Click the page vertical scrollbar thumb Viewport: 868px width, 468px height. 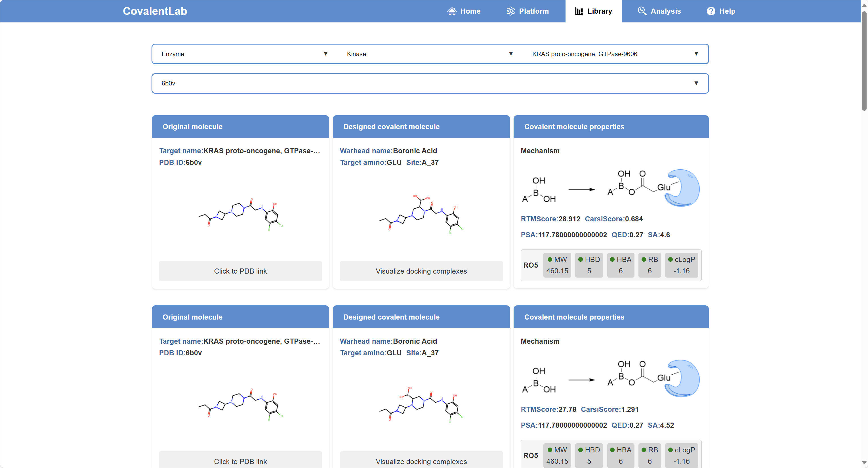point(864,61)
